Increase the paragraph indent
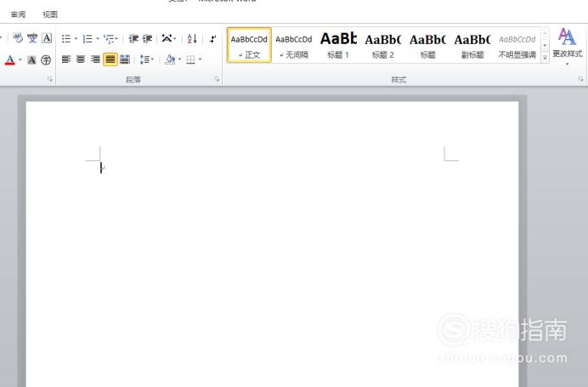The image size is (588, 387). [147, 38]
